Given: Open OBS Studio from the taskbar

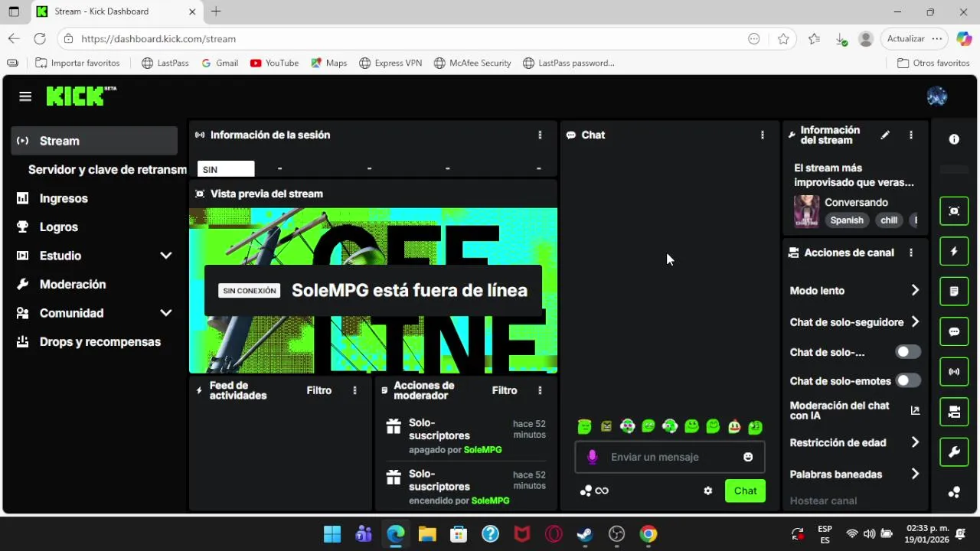Looking at the screenshot, I should coord(616,534).
